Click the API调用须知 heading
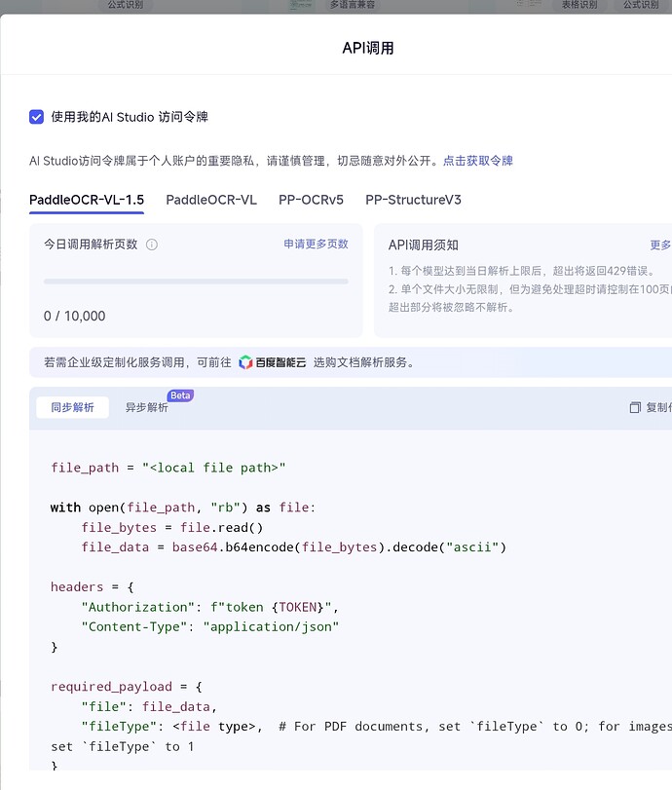Viewport: 672px width, 790px height. [x=423, y=245]
